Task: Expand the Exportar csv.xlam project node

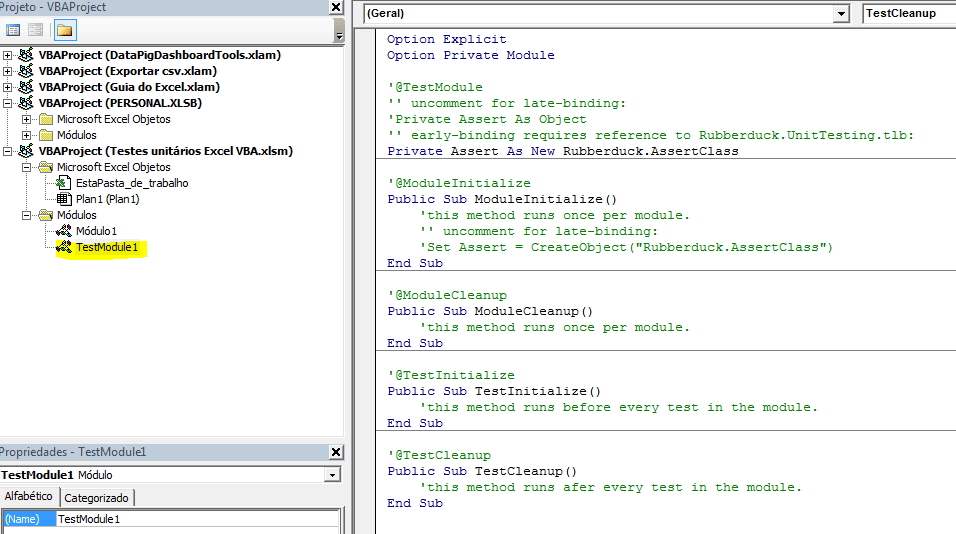Action: point(8,71)
